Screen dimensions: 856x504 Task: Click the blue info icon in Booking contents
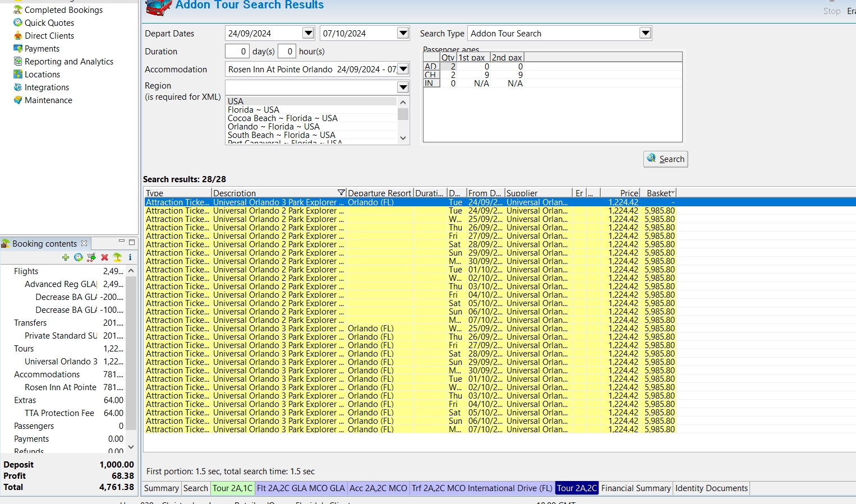pyautogui.click(x=130, y=257)
